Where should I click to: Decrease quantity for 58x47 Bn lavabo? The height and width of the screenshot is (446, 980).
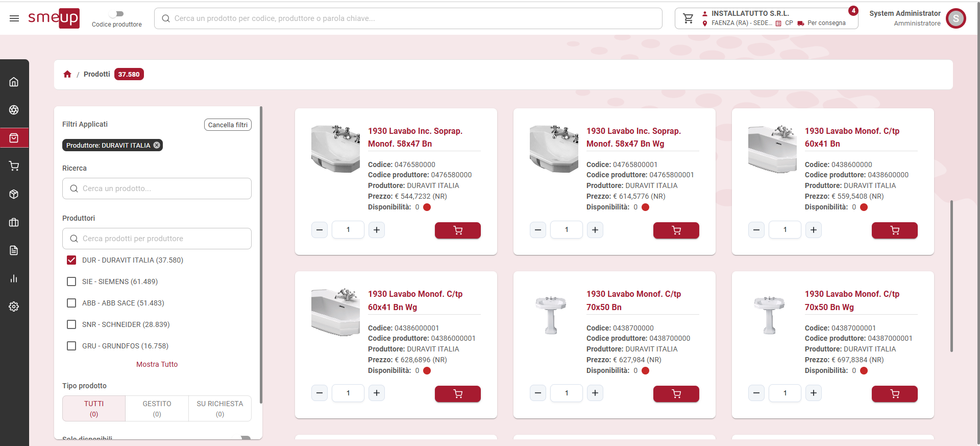click(x=320, y=230)
